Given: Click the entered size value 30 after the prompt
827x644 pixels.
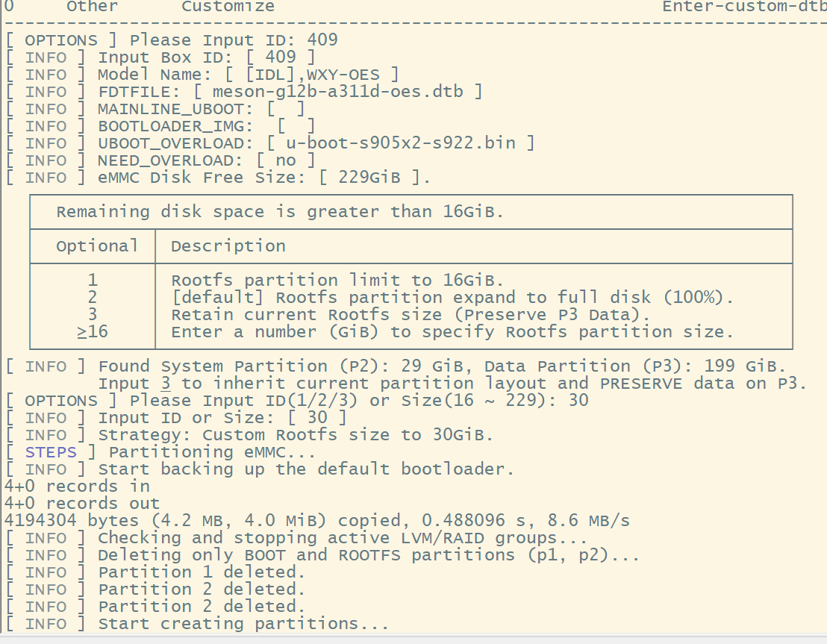Looking at the screenshot, I should pos(578,401).
